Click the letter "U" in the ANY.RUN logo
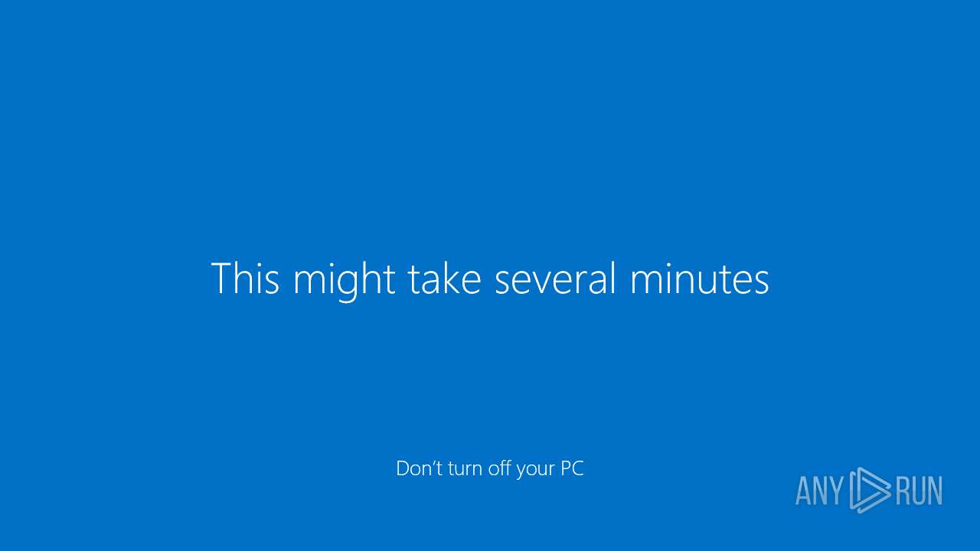 point(918,491)
